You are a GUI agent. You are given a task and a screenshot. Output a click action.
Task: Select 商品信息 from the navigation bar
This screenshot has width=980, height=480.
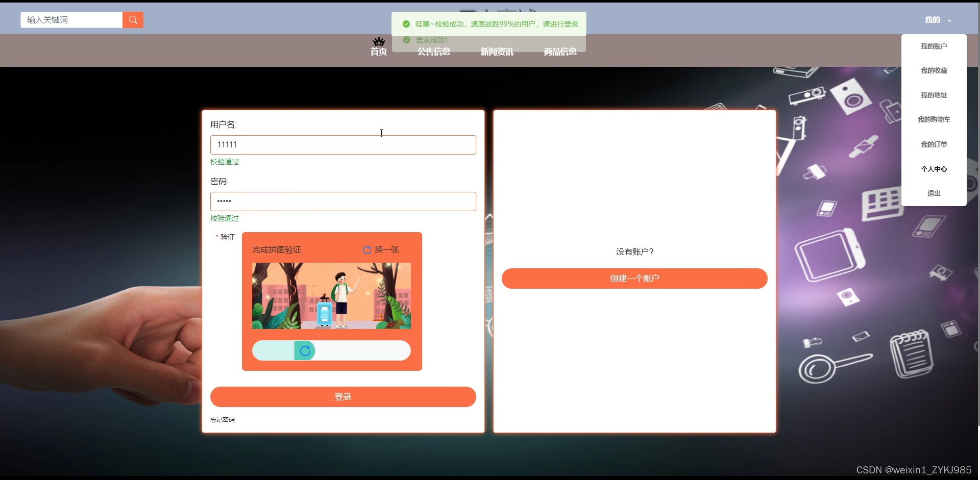pyautogui.click(x=559, y=51)
